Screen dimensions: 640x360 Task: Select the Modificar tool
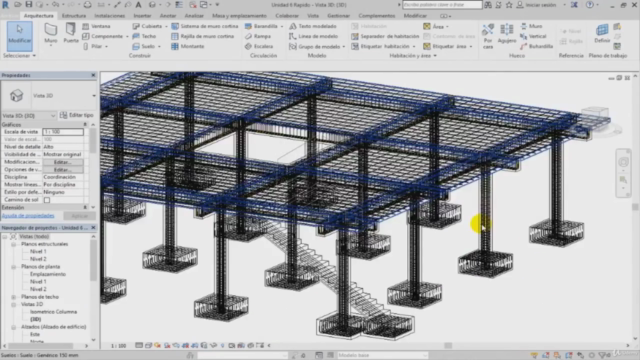click(19, 36)
